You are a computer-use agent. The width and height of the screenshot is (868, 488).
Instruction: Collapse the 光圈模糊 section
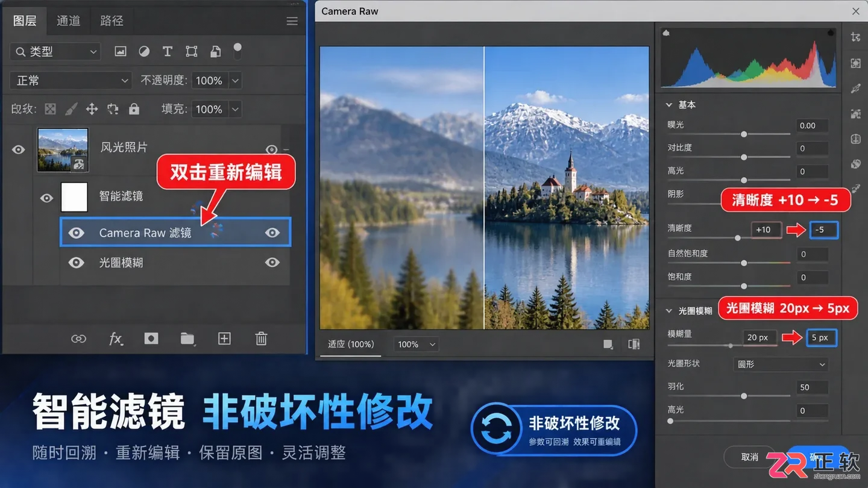click(x=668, y=311)
